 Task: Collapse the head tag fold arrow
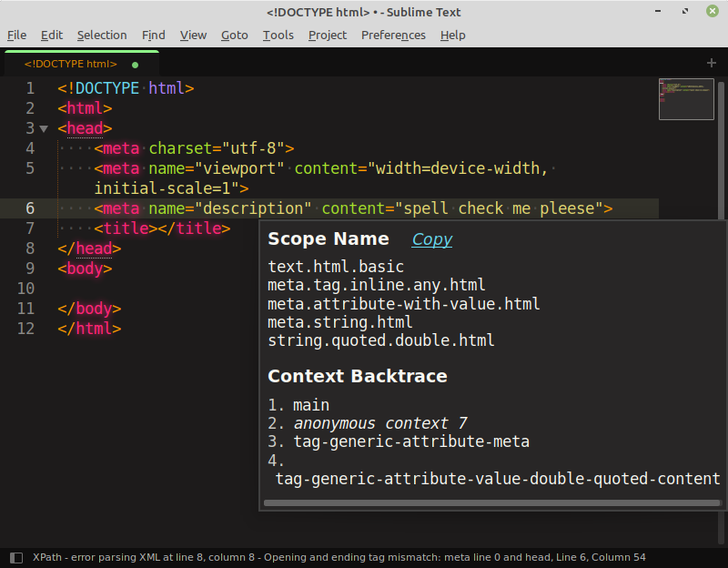pos(44,128)
